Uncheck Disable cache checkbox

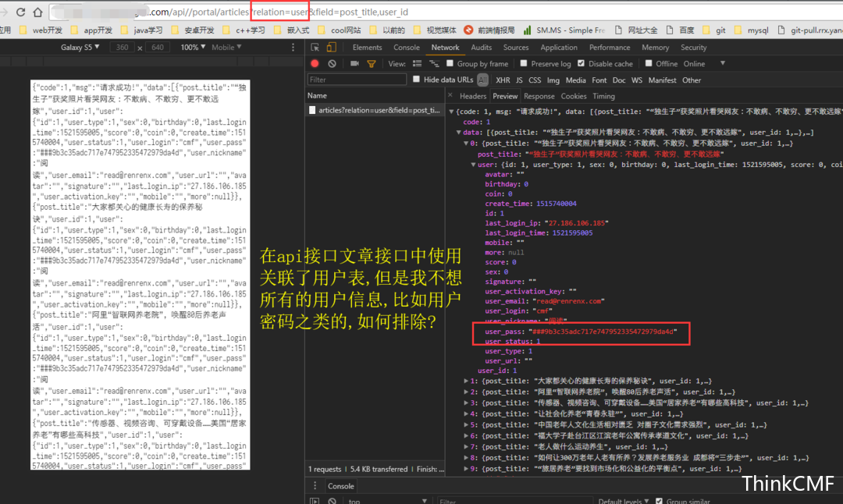(582, 63)
